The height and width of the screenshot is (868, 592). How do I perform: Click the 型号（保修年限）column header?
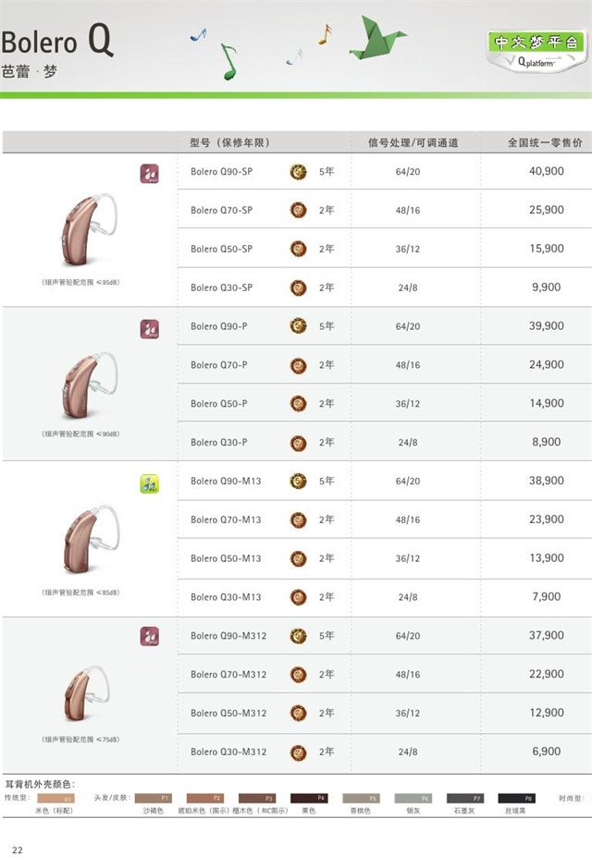[x=228, y=142]
